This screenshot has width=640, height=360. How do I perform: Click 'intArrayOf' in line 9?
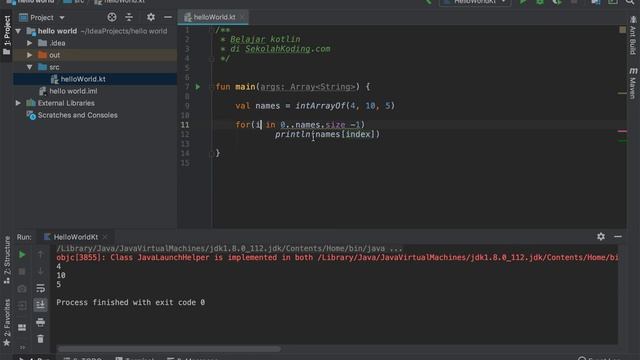pyautogui.click(x=320, y=106)
